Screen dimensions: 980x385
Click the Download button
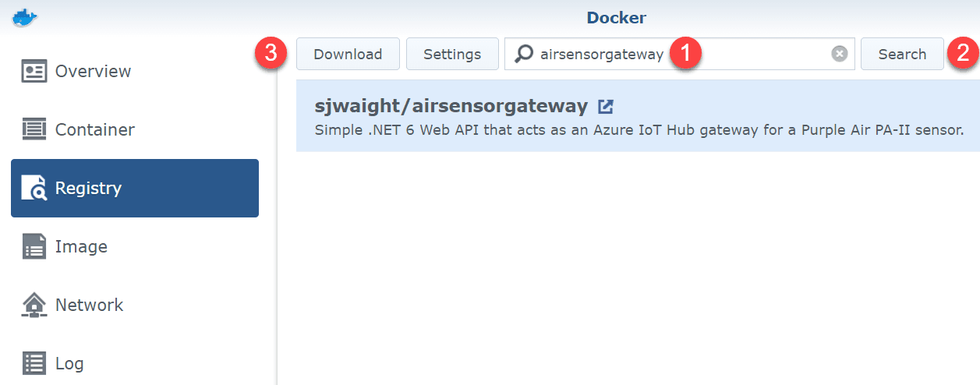point(348,55)
